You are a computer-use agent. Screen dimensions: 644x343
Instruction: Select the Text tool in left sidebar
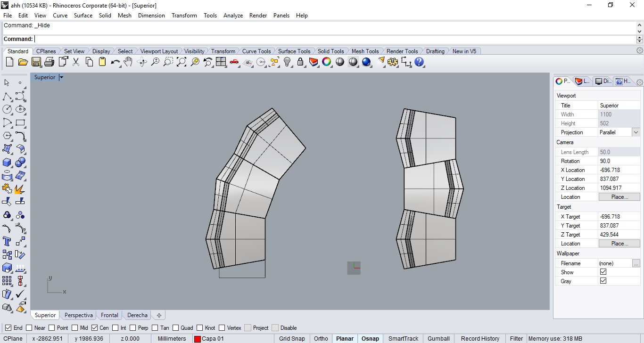click(7, 241)
